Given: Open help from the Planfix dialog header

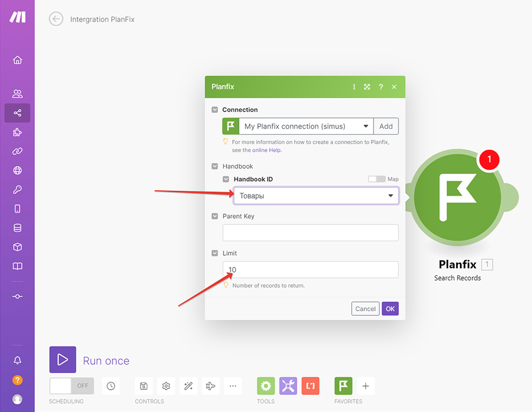Looking at the screenshot, I should coord(381,87).
